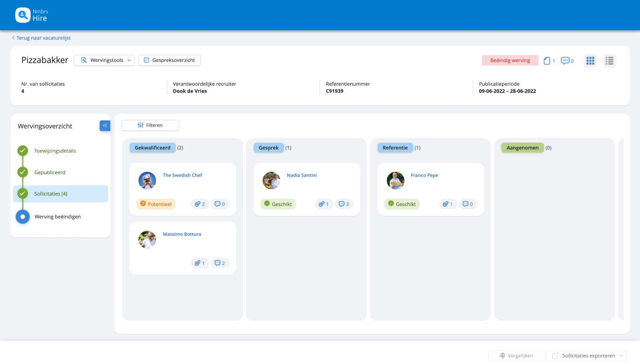
Task: View Franco Pepe's attachments
Action: 448,204
